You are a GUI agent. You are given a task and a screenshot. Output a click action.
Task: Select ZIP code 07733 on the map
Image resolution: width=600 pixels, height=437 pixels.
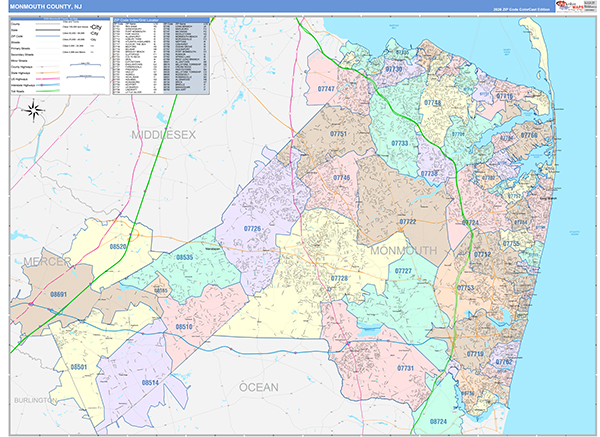click(399, 143)
